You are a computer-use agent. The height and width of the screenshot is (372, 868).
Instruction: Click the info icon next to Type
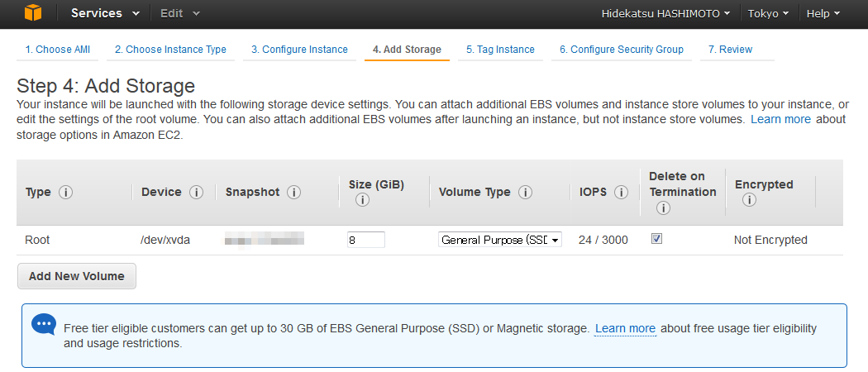click(66, 193)
